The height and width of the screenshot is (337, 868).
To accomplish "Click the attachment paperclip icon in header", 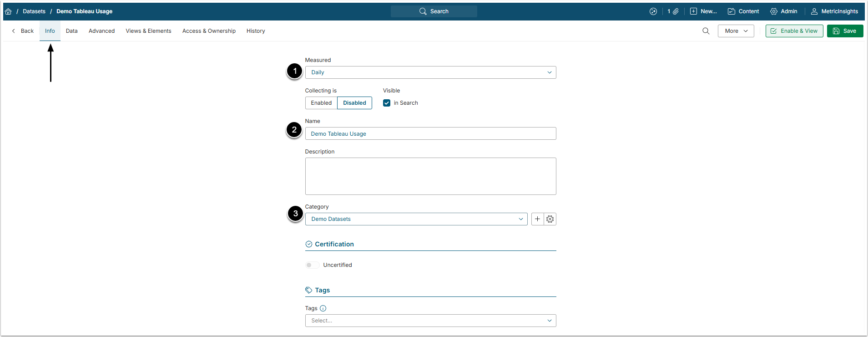I will [676, 11].
